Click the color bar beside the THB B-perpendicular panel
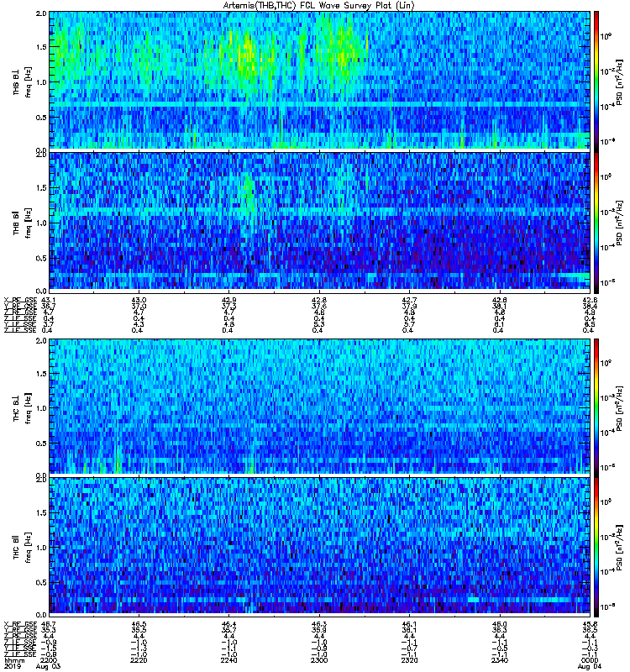Screen dimensions: 630x672 pyautogui.click(x=596, y=80)
